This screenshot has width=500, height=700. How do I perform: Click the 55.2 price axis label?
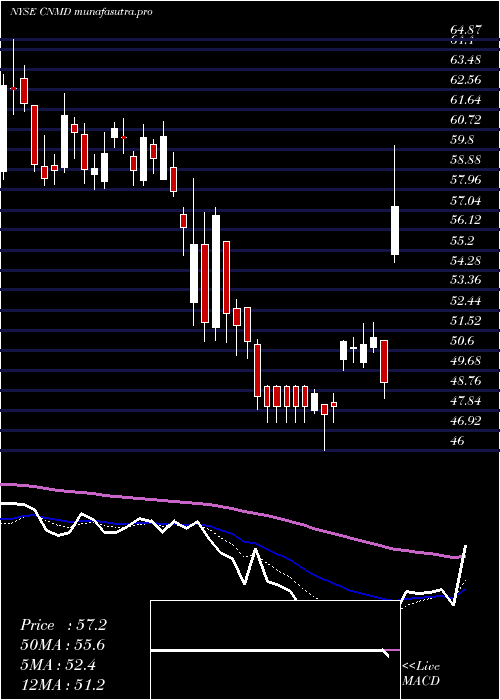pos(462,241)
